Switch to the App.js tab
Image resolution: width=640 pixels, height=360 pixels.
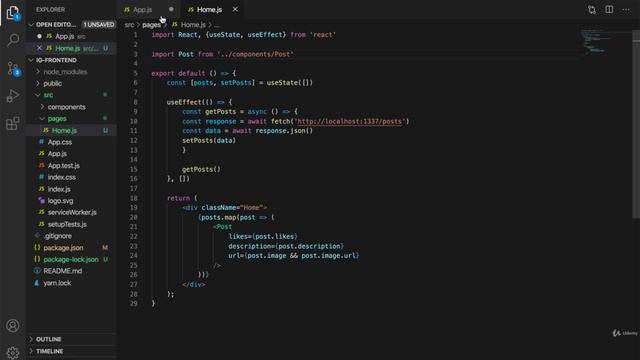149,9
